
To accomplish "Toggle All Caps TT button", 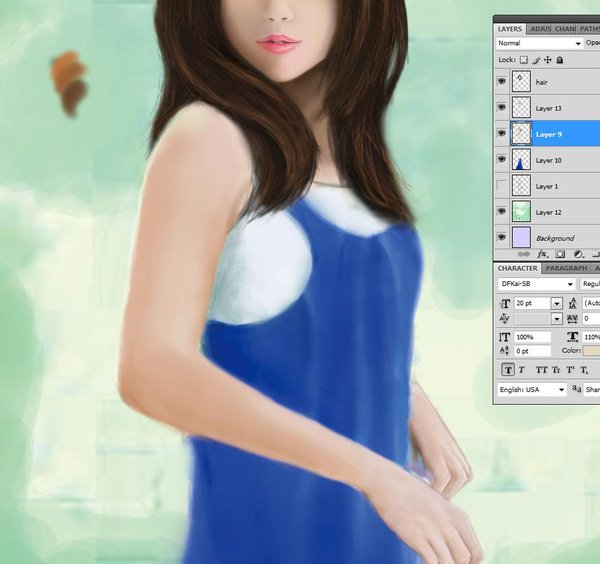I will (x=541, y=370).
